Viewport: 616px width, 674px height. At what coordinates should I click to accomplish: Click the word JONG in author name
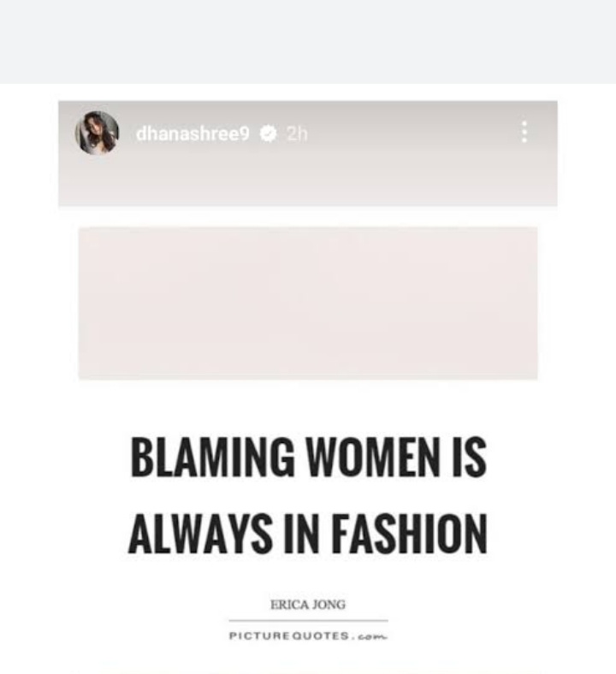(329, 605)
